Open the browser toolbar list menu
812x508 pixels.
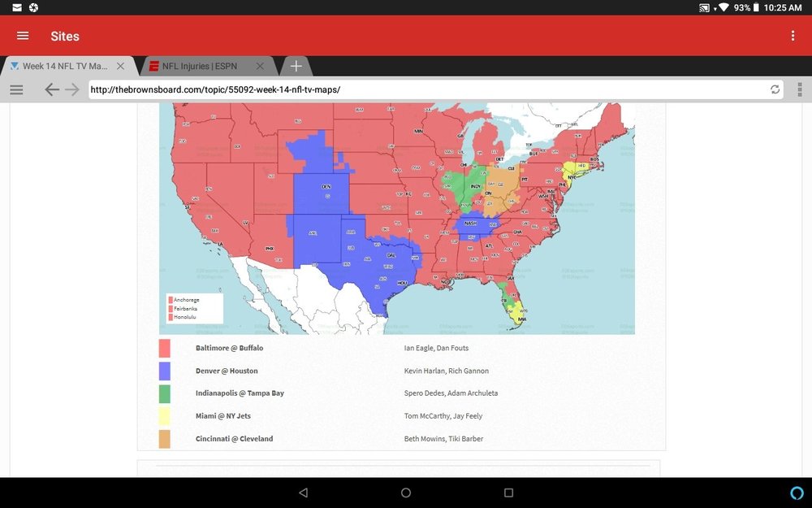click(16, 89)
